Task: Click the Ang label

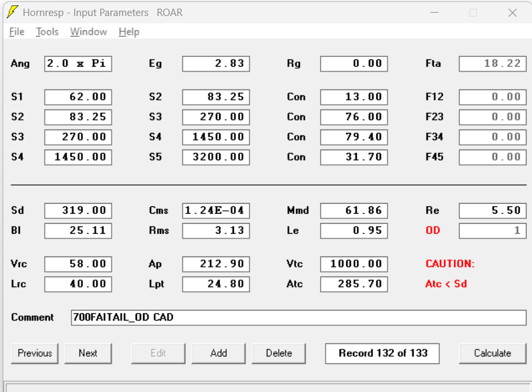Action: click(x=20, y=63)
